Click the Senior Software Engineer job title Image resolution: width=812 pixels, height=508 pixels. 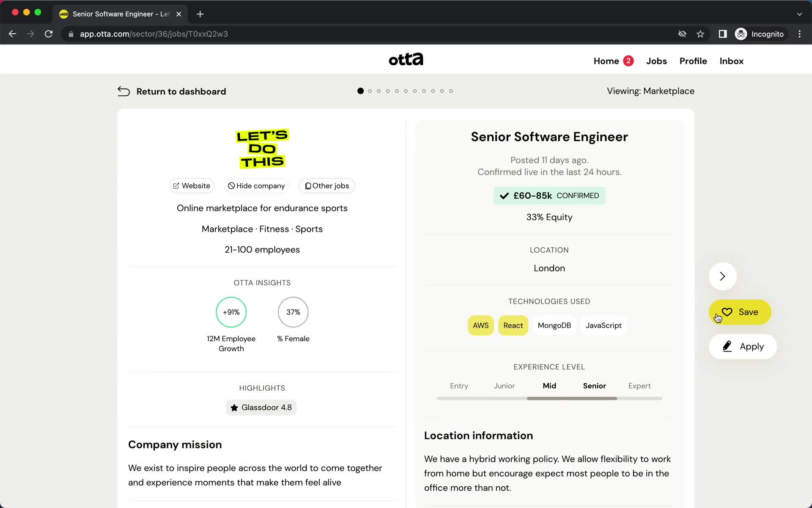coord(549,137)
